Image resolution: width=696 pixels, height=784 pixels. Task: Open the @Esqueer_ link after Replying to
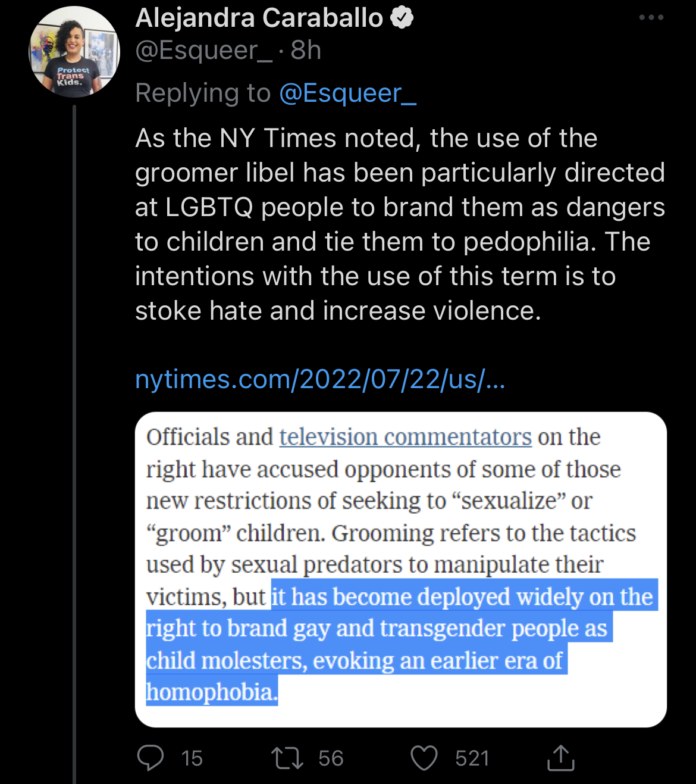[347, 93]
